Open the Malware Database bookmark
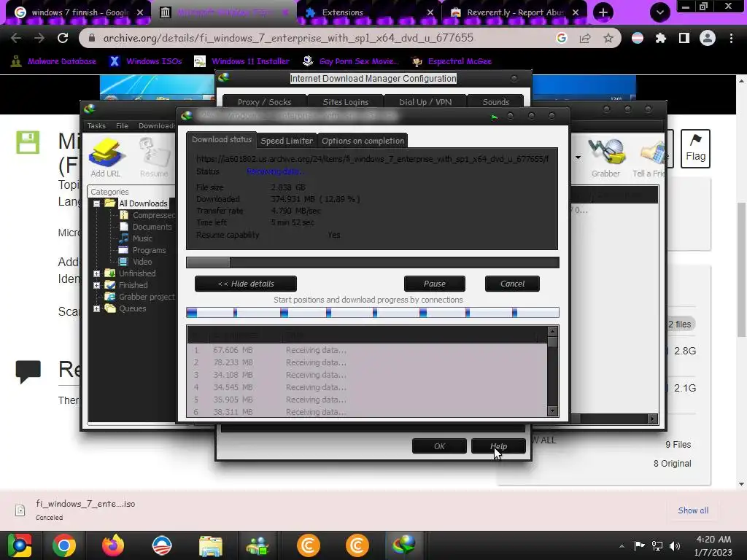 (53, 61)
